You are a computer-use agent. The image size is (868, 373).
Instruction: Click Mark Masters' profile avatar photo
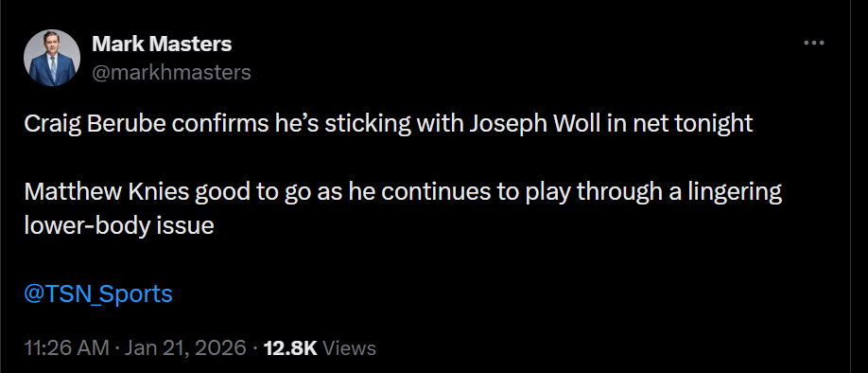point(51,58)
